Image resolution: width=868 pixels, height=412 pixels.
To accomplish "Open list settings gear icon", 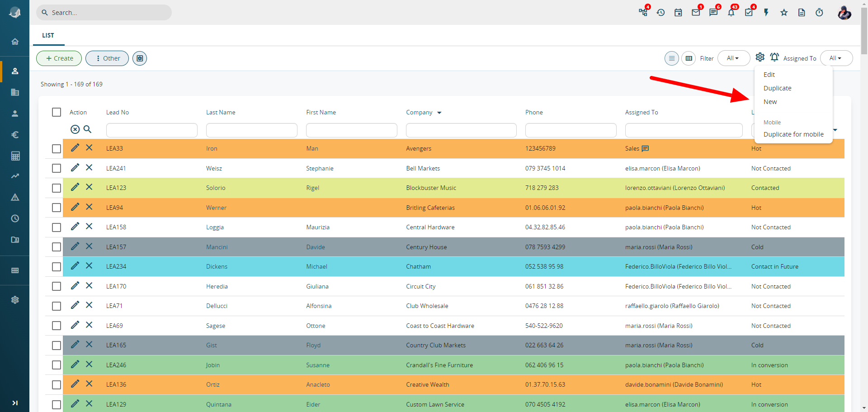I will pyautogui.click(x=760, y=57).
